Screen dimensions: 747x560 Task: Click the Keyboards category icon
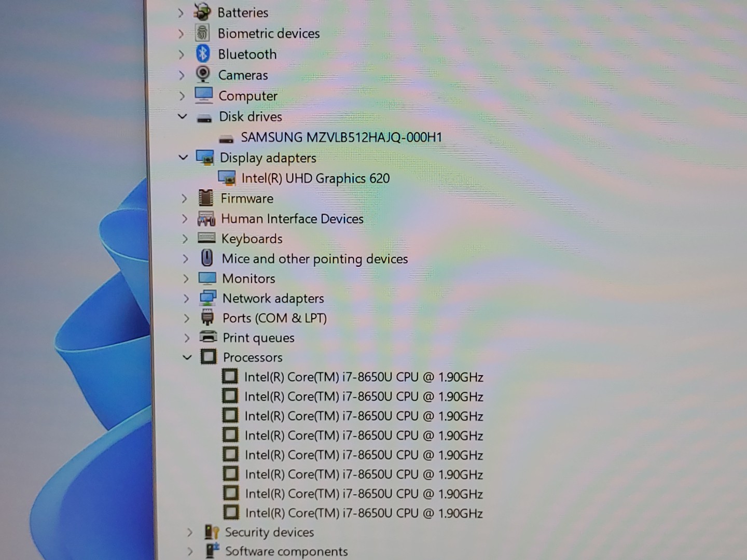coord(206,238)
